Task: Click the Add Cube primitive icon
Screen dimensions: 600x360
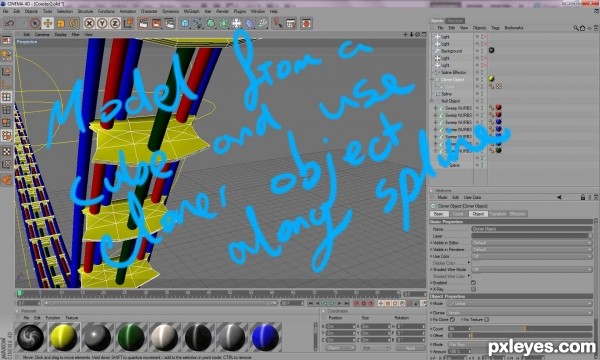Action: (x=185, y=24)
